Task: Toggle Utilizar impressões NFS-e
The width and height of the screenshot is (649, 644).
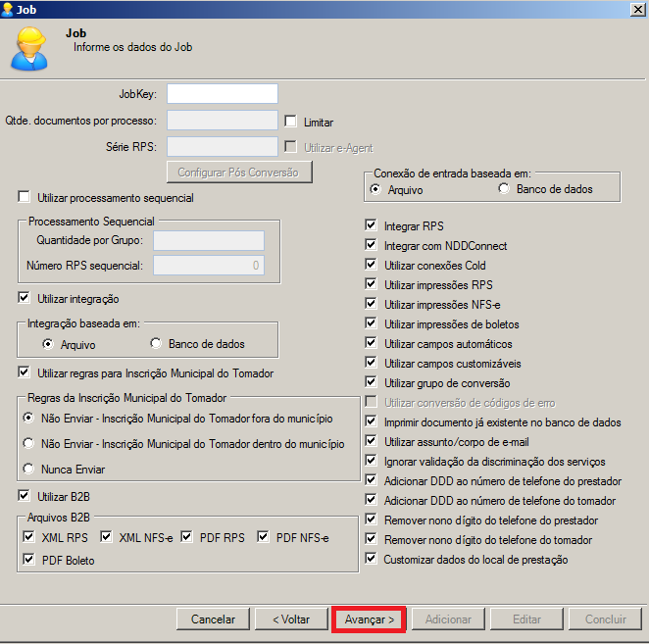Action: point(371,303)
